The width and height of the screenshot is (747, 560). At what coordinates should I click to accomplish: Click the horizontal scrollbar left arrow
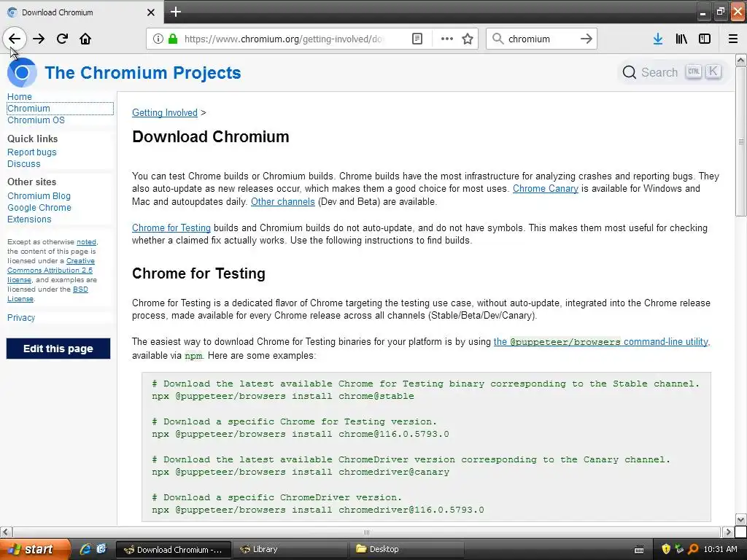point(5,532)
